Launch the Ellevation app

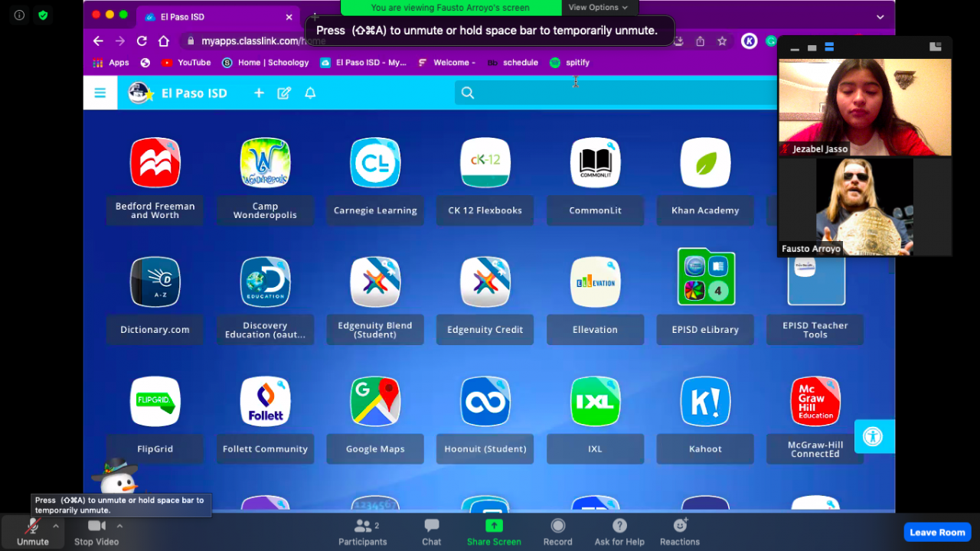[x=596, y=282]
